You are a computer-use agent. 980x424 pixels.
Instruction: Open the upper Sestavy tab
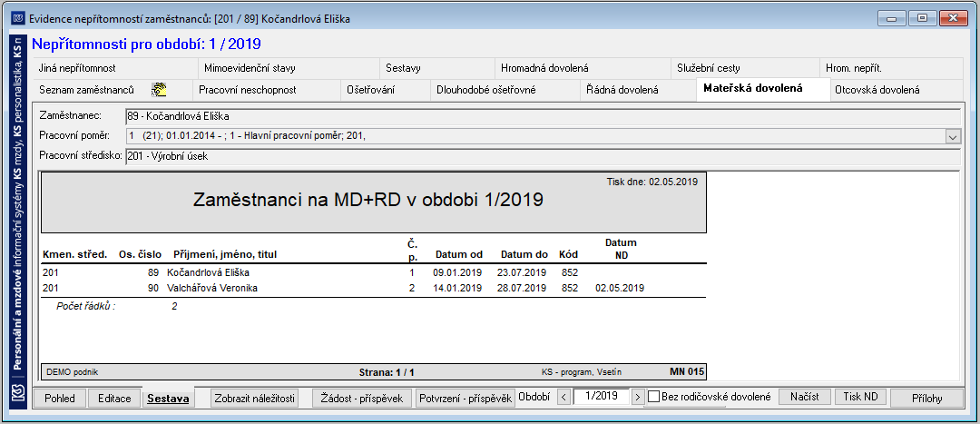point(436,68)
